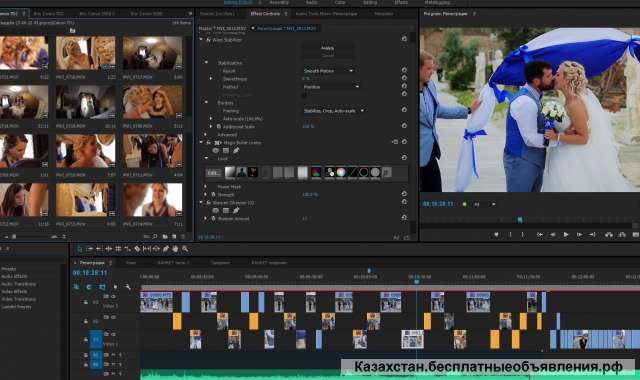Collapse Warp Stabilizer effect group
The image size is (640, 380).
pos(201,40)
